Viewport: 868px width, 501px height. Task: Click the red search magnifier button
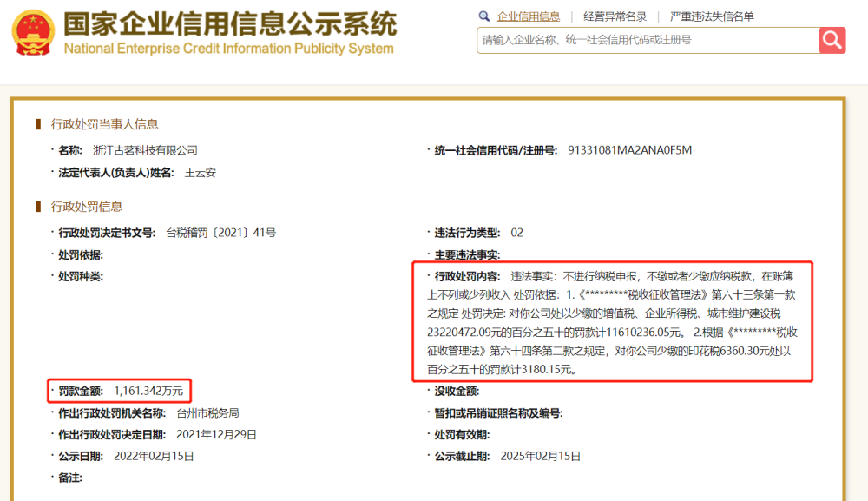pos(832,40)
